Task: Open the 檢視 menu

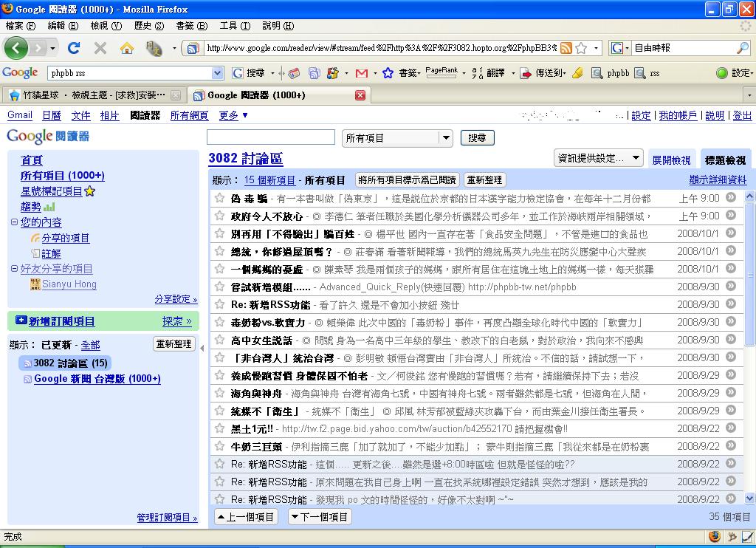Action: [x=106, y=26]
